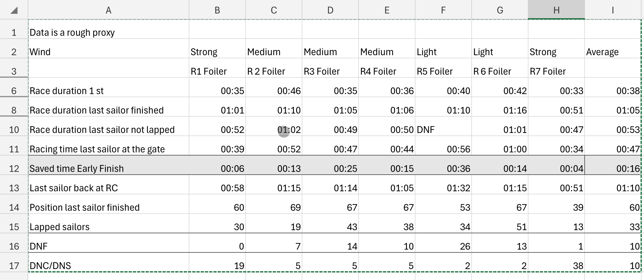This screenshot has width=644, height=280.
Task: Click the "Last sailor back at RC" cell
Action: [108, 188]
